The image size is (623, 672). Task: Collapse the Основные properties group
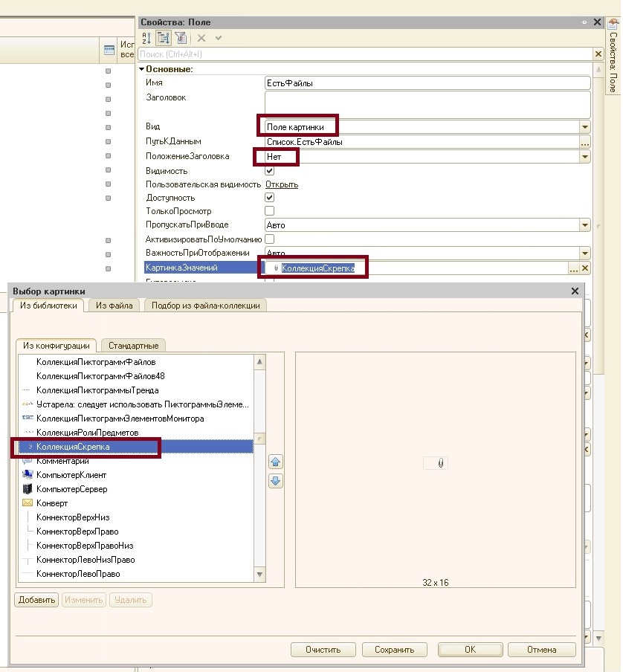coord(142,69)
